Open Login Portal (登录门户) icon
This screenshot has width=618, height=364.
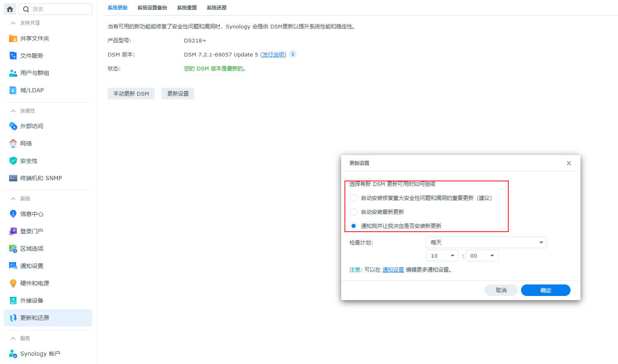(x=13, y=231)
